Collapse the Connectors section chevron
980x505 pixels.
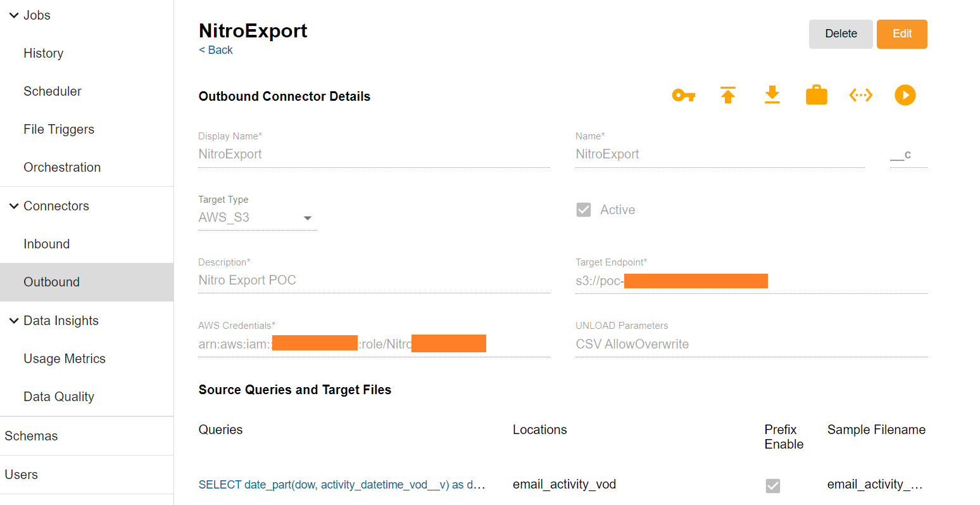14,206
